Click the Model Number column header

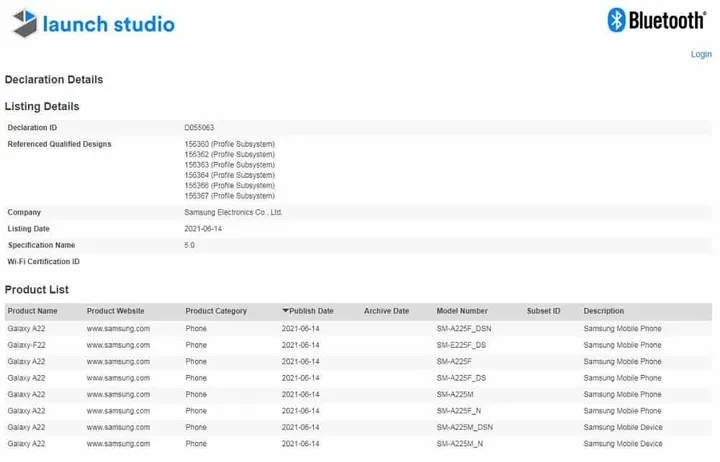(462, 311)
